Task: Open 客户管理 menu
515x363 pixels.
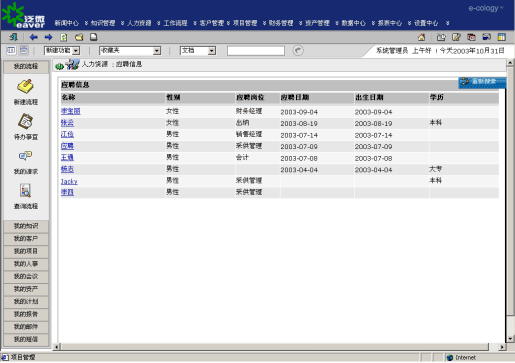Action: (x=212, y=23)
